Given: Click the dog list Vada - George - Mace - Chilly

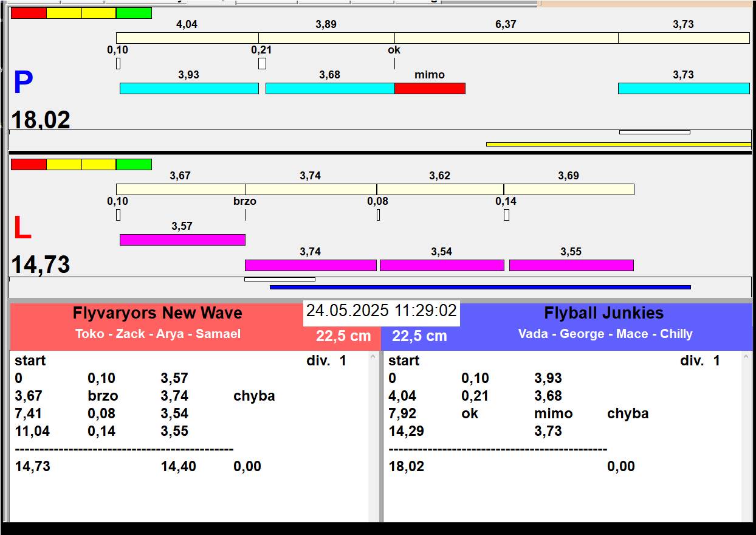Looking at the screenshot, I should tap(605, 334).
